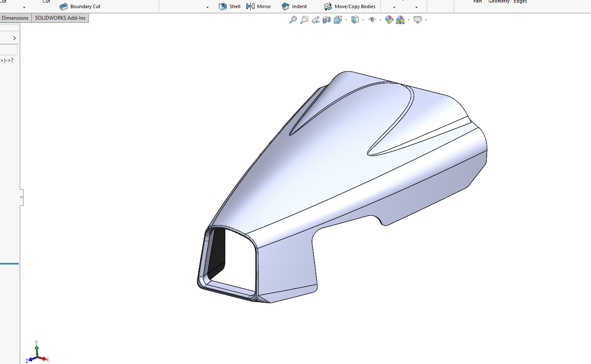
Task: Expand the View Orientation dropdown arrow
Action: point(346,20)
